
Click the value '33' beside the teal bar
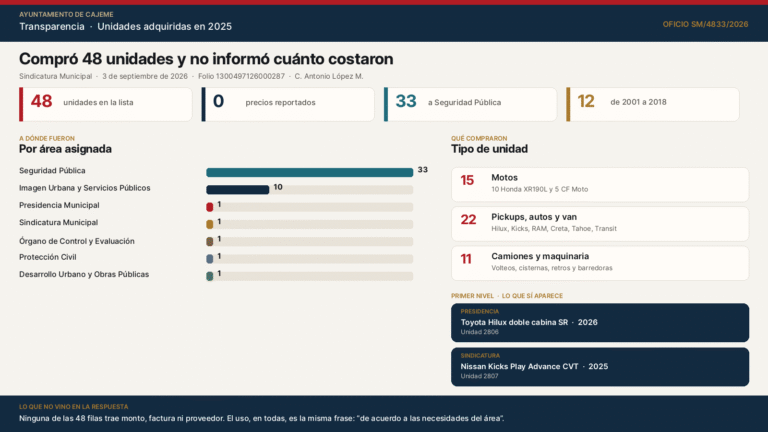coord(423,170)
